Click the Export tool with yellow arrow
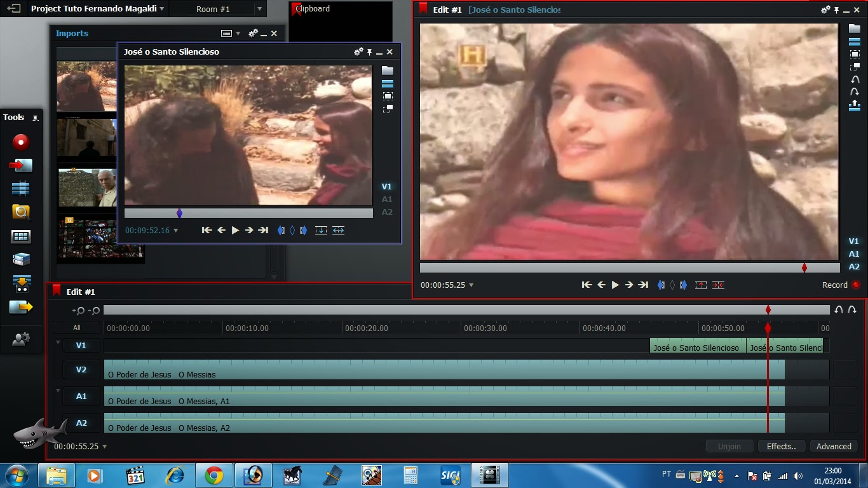868x488 pixels. tap(21, 308)
